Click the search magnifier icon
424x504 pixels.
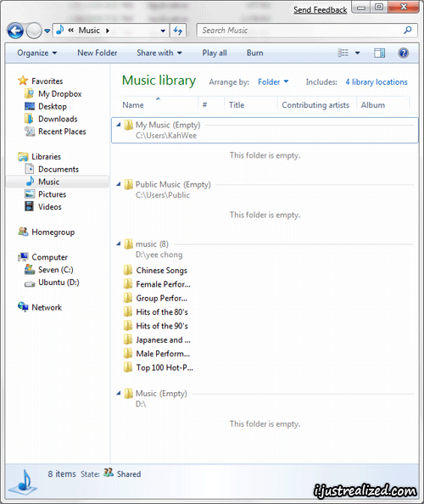click(x=408, y=31)
